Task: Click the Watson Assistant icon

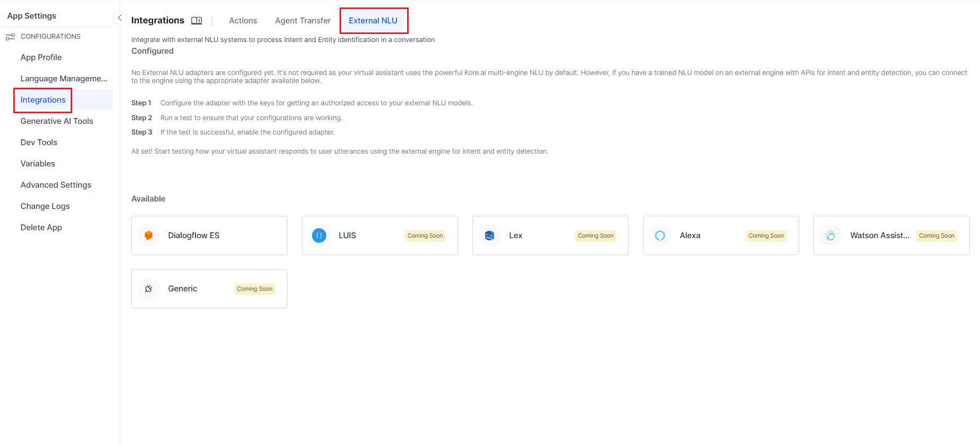Action: [830, 236]
